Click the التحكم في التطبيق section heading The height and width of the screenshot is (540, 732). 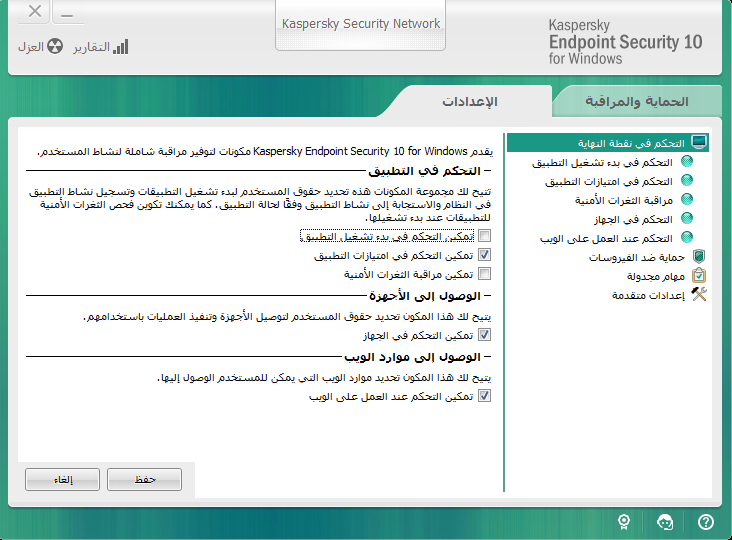(424, 171)
